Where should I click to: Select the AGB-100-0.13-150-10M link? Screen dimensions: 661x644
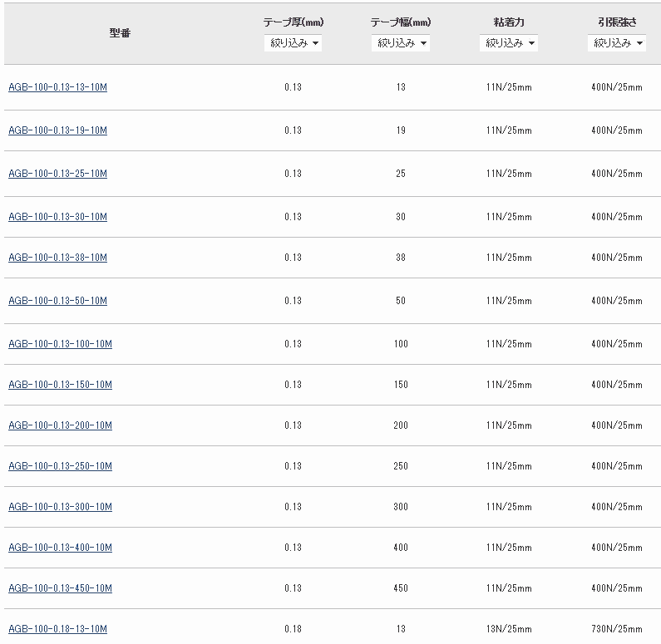click(60, 385)
